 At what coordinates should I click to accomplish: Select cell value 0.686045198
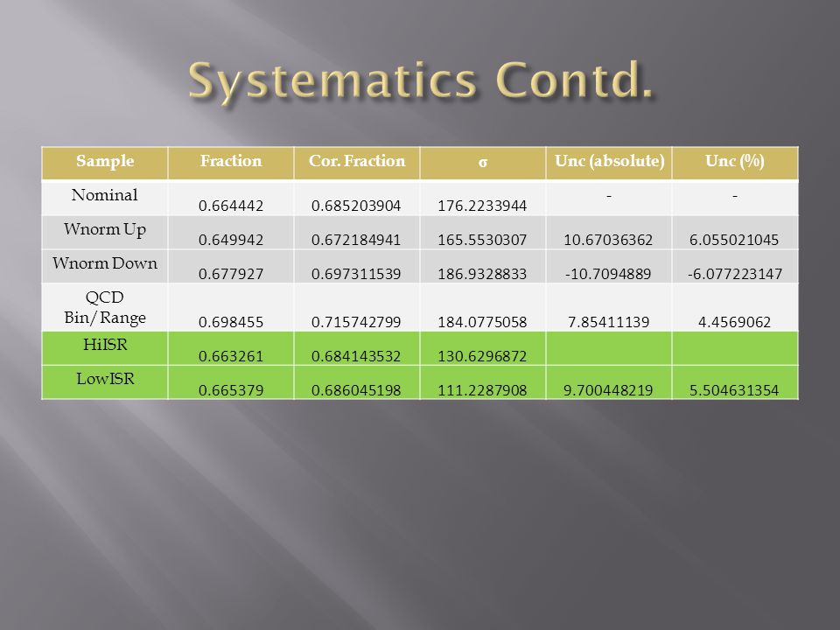tap(356, 390)
